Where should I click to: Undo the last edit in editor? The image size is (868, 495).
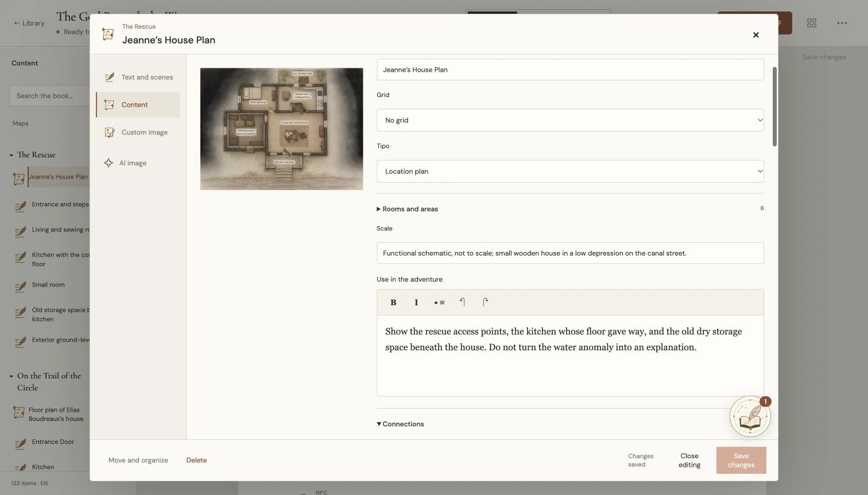pos(462,303)
